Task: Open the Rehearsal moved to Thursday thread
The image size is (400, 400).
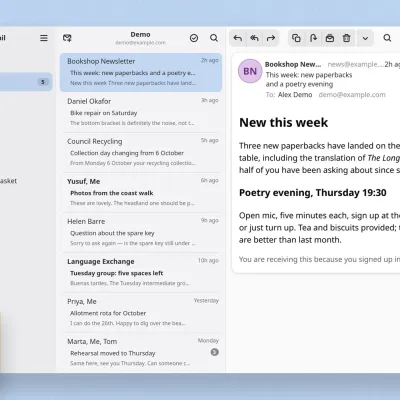Action: coord(141,352)
